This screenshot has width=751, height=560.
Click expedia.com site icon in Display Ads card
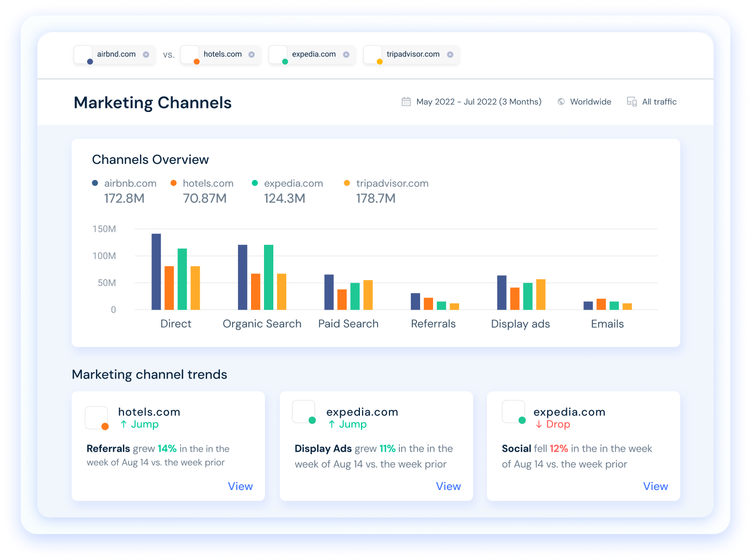304,412
